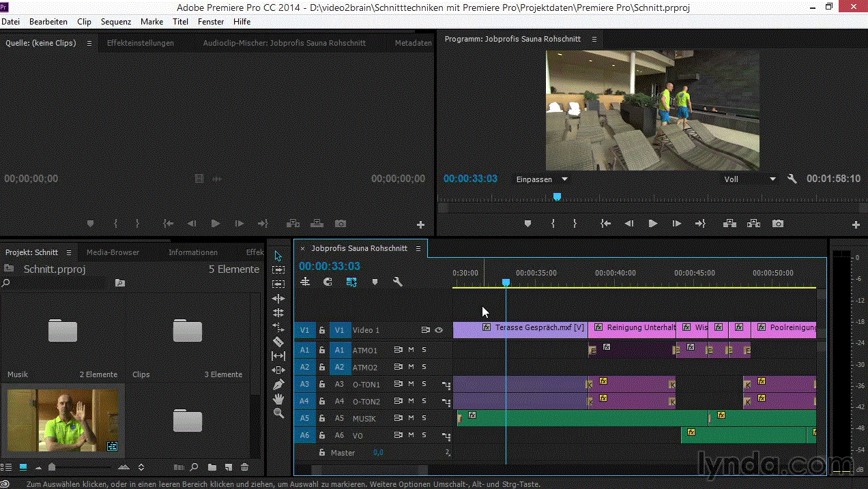Switch to Media-Browser tab

[x=113, y=252]
